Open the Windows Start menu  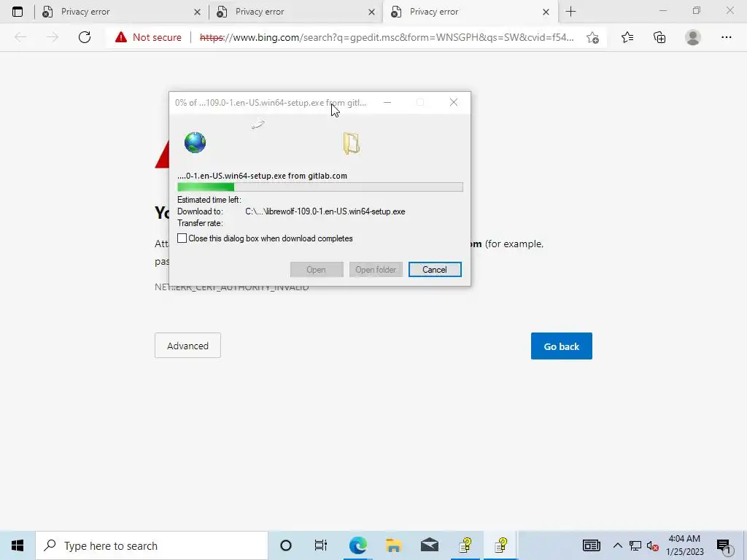pos(18,545)
